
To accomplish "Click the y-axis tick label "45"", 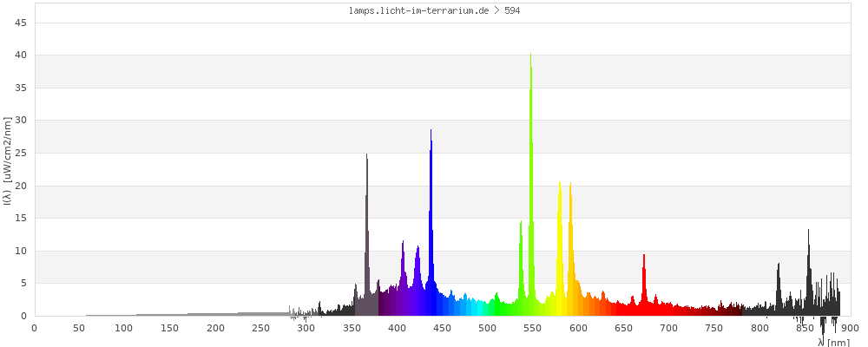I will (22, 23).
